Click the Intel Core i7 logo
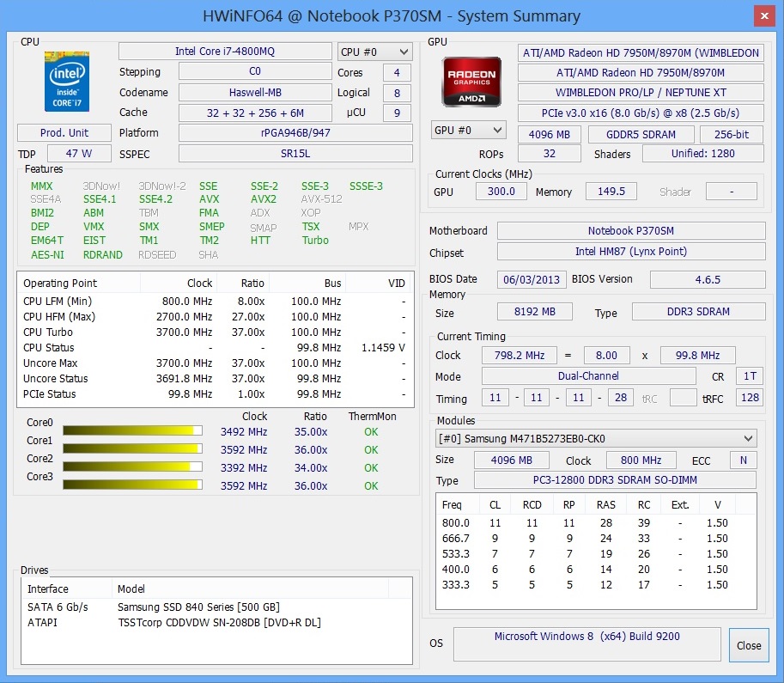This screenshot has width=784, height=683. click(x=67, y=81)
